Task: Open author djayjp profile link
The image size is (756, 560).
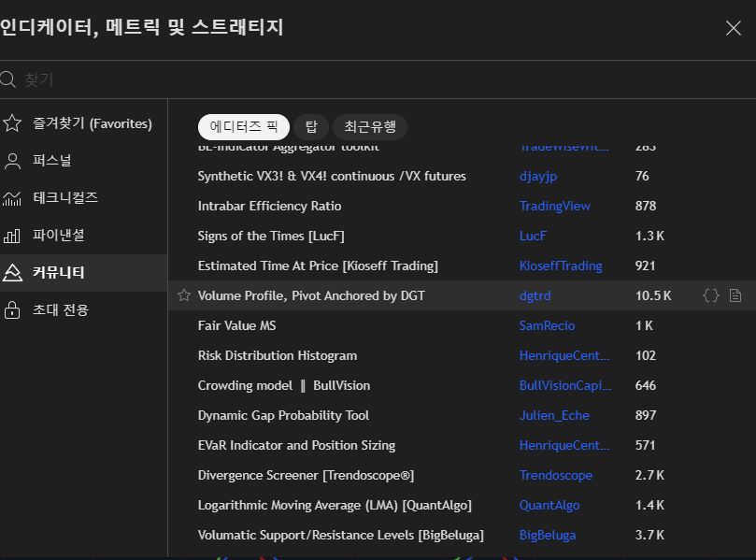Action: point(538,177)
